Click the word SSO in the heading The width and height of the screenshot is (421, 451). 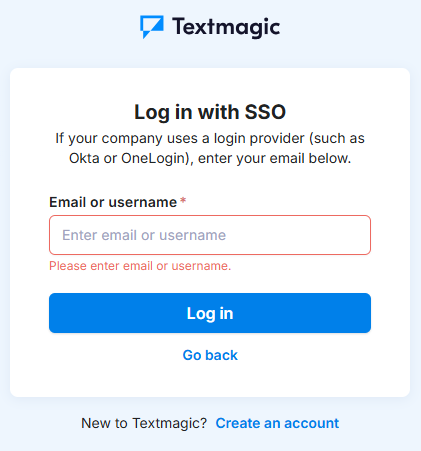(265, 112)
